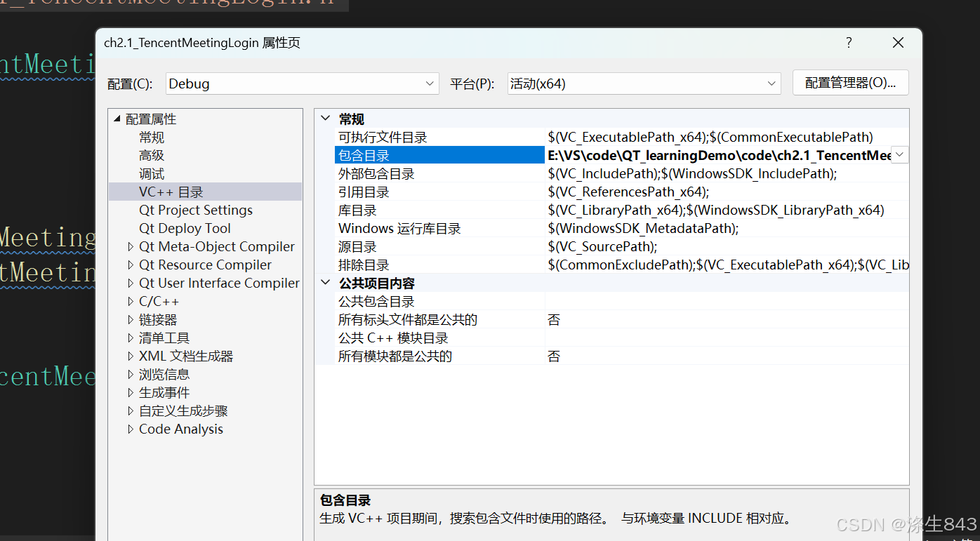Click the 配置管理器(O) button
Image resolution: width=980 pixels, height=541 pixels.
[x=850, y=82]
